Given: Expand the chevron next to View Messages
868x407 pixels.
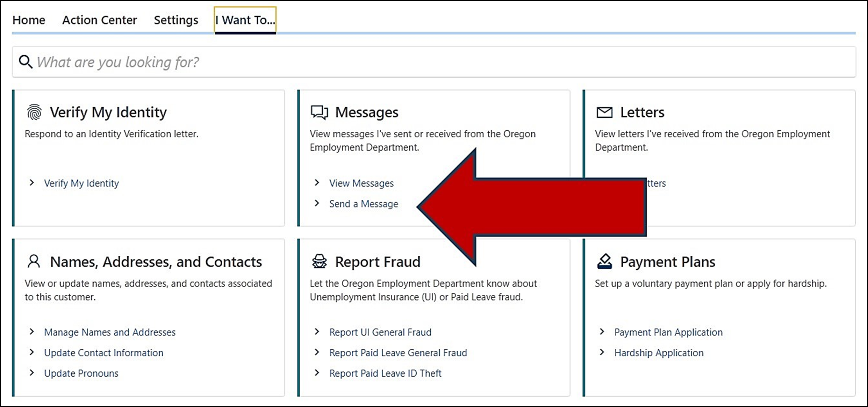Looking at the screenshot, I should point(317,183).
